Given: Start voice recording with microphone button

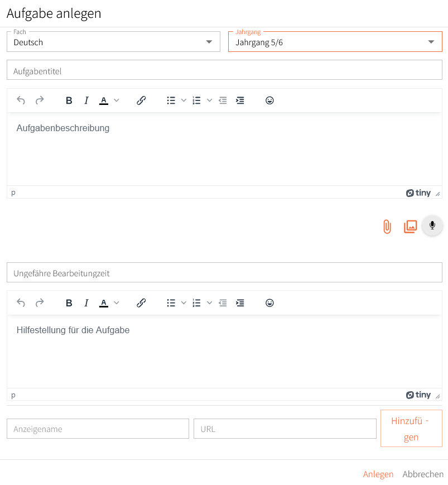Looking at the screenshot, I should click(432, 225).
